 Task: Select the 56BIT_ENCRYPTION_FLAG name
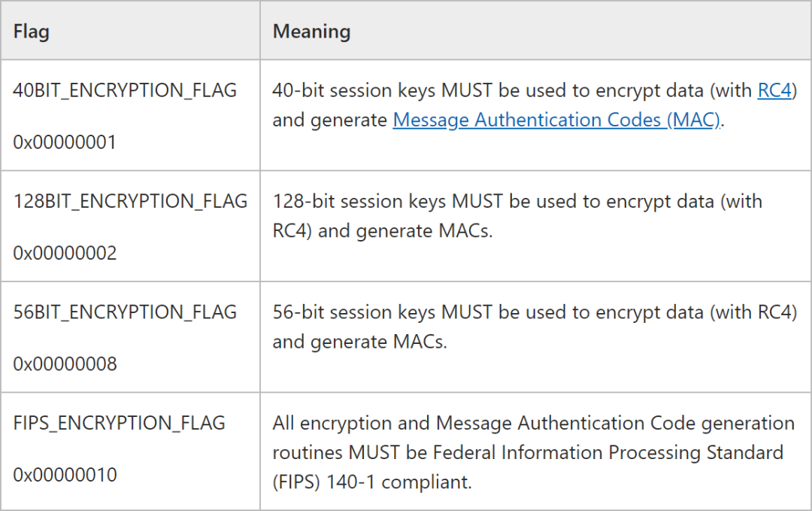(x=125, y=312)
